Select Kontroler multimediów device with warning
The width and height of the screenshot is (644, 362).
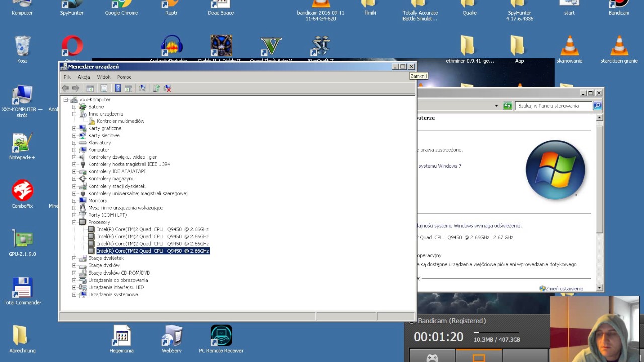[120, 121]
